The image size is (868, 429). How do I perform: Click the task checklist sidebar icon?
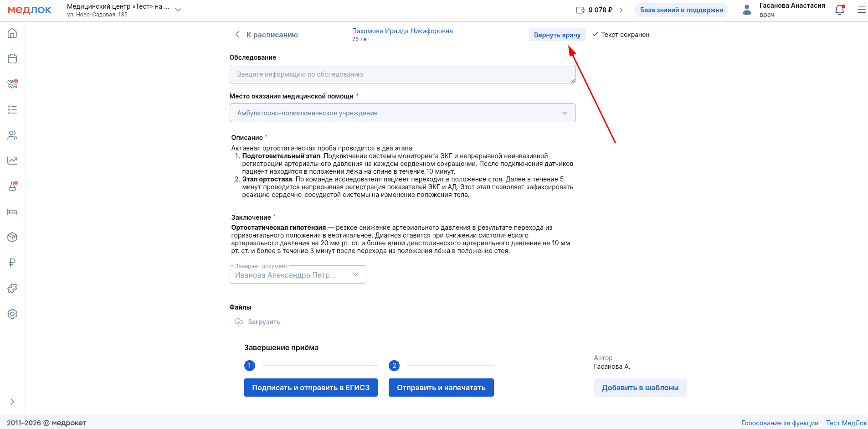pyautogui.click(x=12, y=110)
